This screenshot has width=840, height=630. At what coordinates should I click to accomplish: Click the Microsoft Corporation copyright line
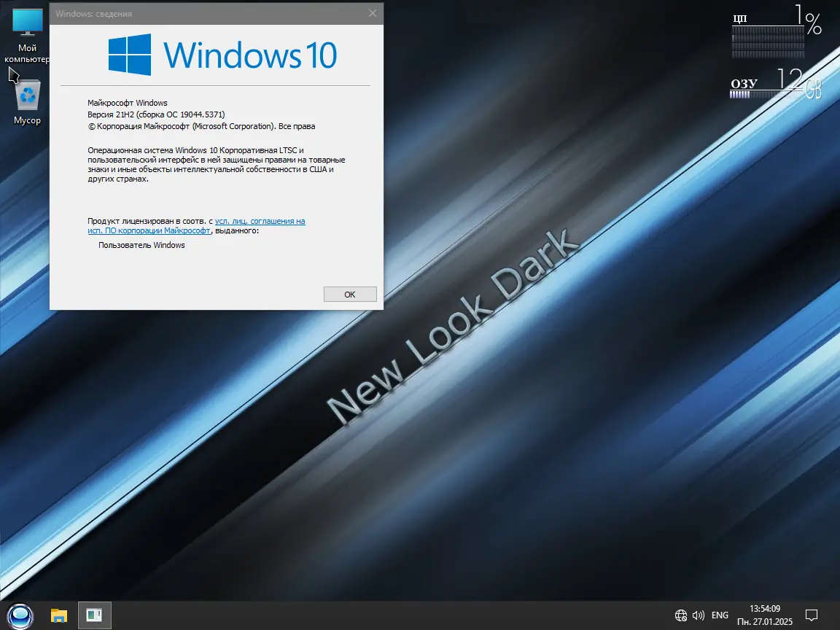(201, 126)
